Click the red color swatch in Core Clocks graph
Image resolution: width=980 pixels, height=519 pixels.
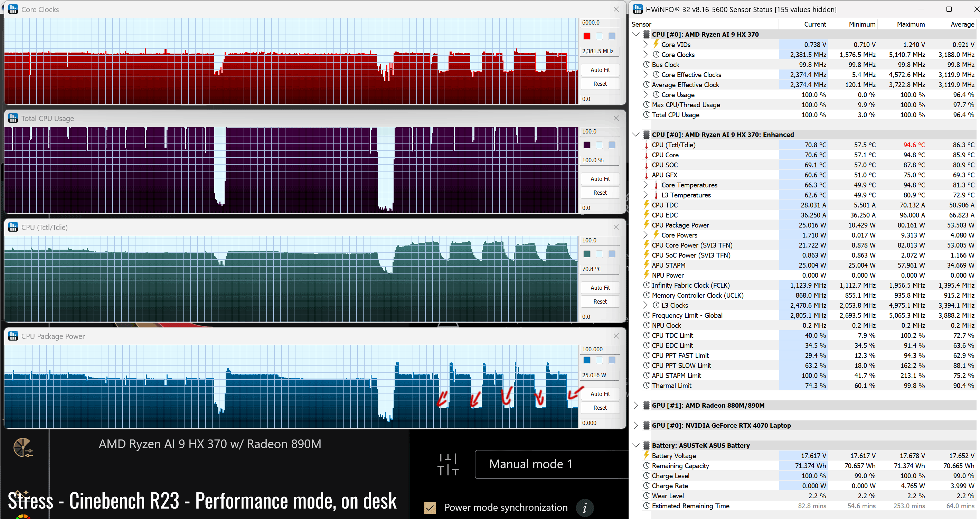(587, 36)
